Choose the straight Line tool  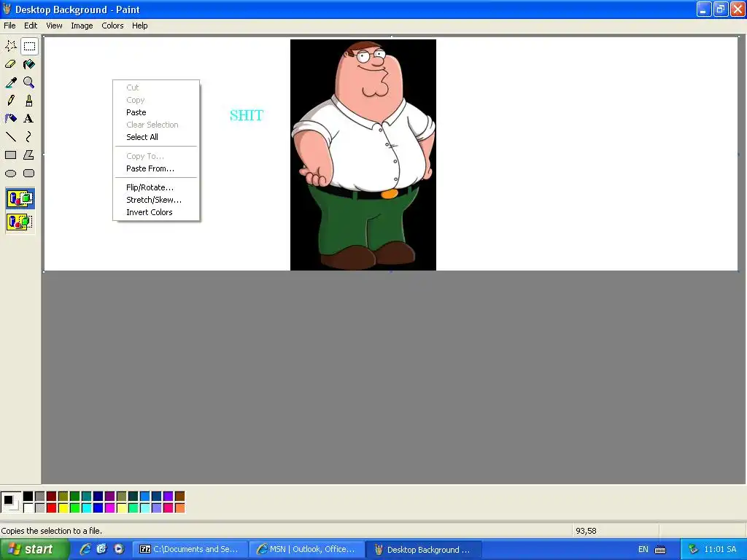[x=10, y=136]
